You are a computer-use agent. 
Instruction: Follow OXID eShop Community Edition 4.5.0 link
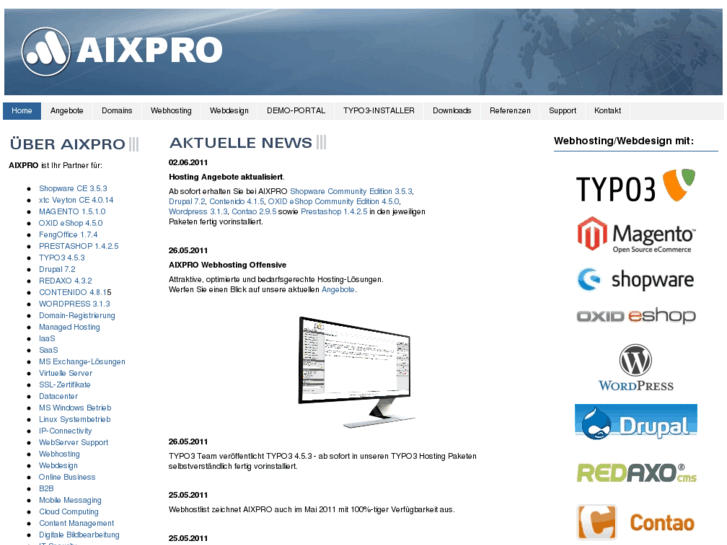tap(333, 201)
